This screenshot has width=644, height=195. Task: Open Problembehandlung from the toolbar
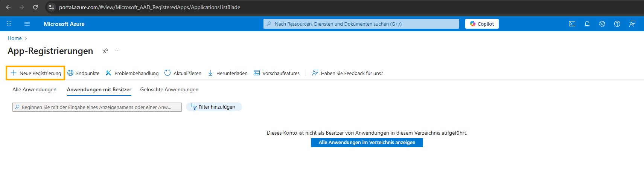coord(132,73)
